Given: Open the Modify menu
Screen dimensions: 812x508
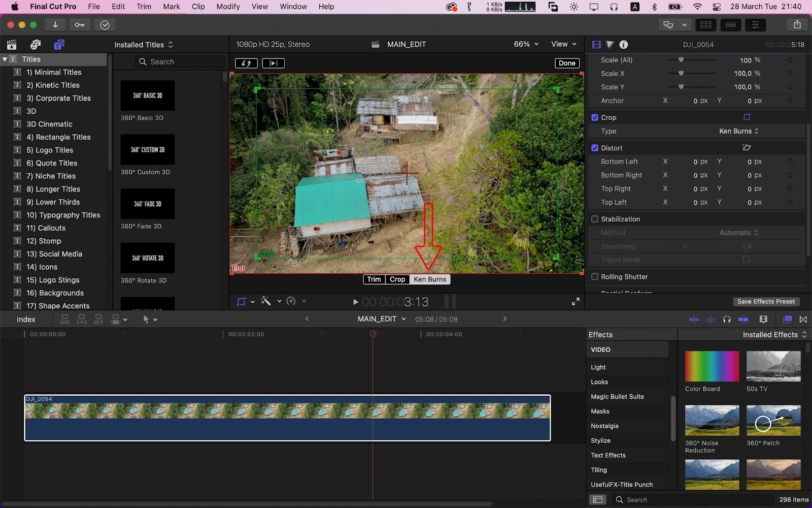Looking at the screenshot, I should (228, 7).
